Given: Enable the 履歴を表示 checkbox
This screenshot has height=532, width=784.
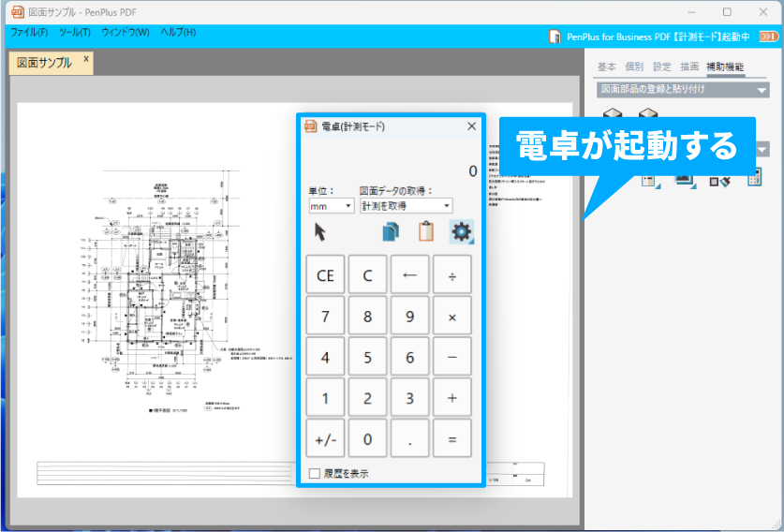Looking at the screenshot, I should 316,473.
